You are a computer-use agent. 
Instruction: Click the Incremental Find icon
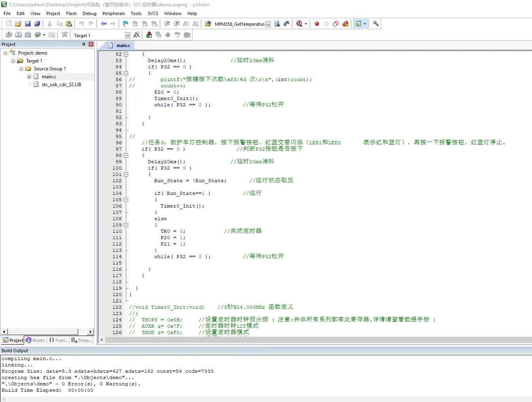tap(286, 24)
